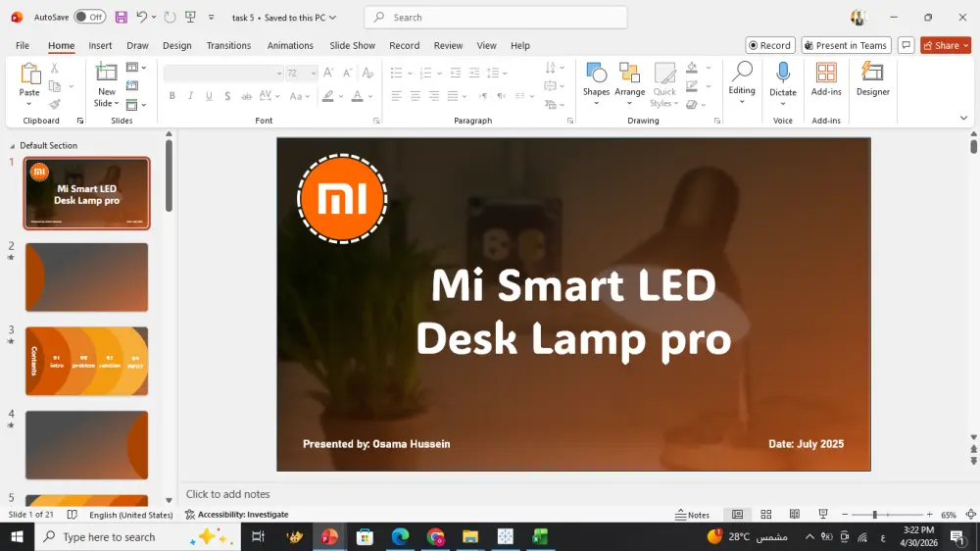The image size is (980, 551).
Task: Start presentation from beginning icon
Action: pyautogui.click(x=191, y=18)
